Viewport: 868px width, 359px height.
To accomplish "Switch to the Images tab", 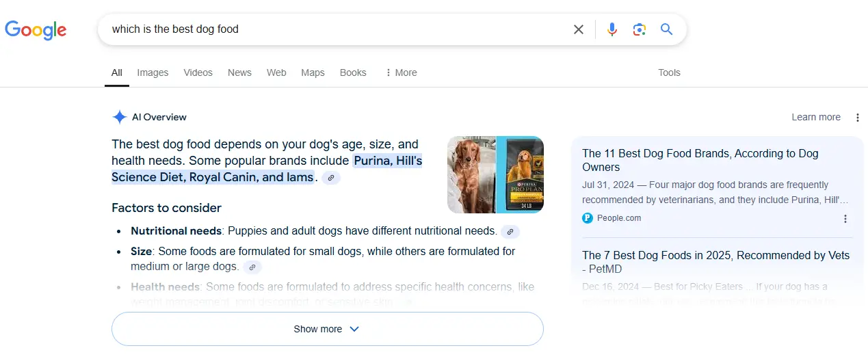I will point(153,72).
